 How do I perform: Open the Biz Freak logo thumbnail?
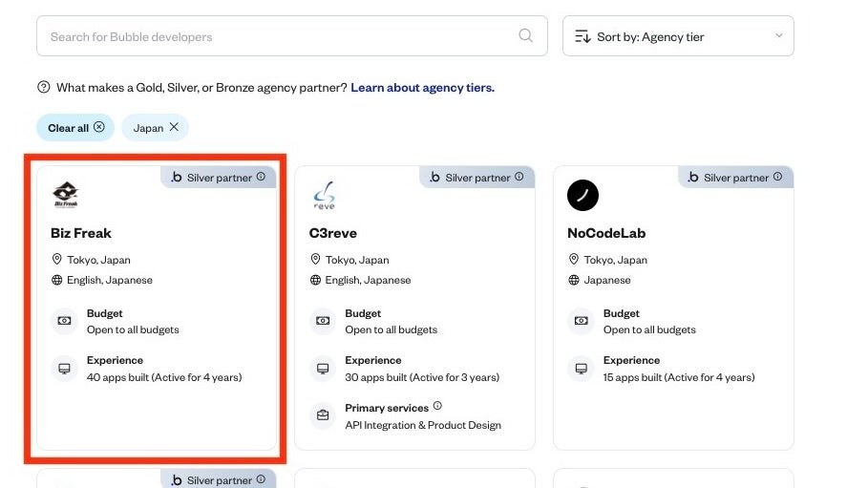click(66, 195)
